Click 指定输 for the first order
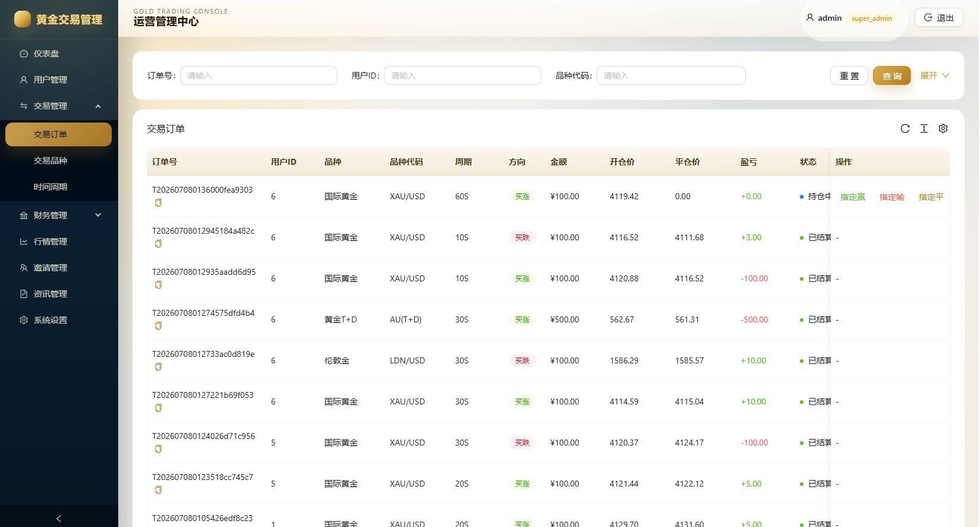 tap(892, 197)
